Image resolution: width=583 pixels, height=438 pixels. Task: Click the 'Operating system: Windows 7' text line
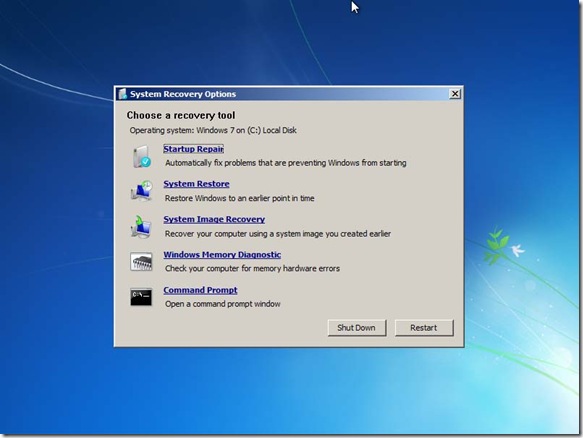pyautogui.click(x=213, y=131)
